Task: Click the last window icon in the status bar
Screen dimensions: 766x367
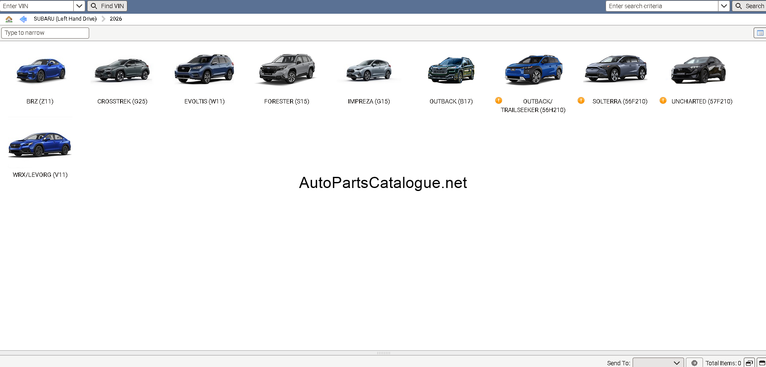Action: [x=761, y=363]
